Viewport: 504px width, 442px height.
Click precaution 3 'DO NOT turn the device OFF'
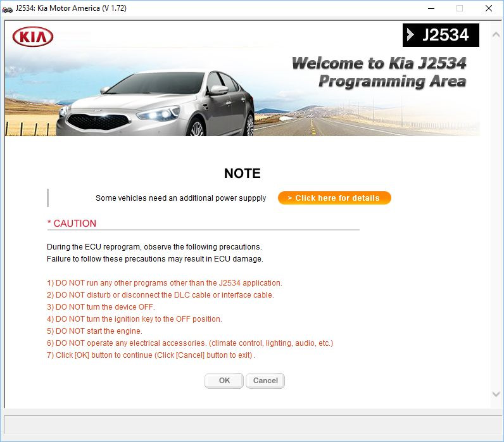tap(101, 307)
